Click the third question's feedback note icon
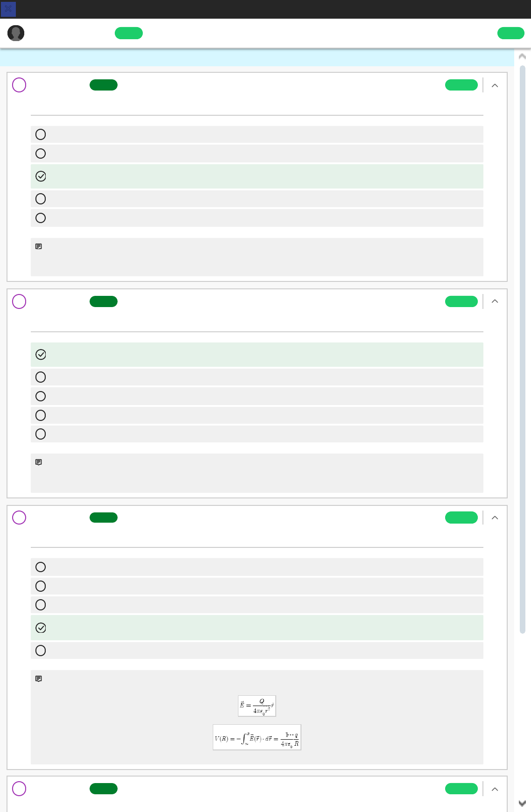This screenshot has height=812, width=531. 39,679
